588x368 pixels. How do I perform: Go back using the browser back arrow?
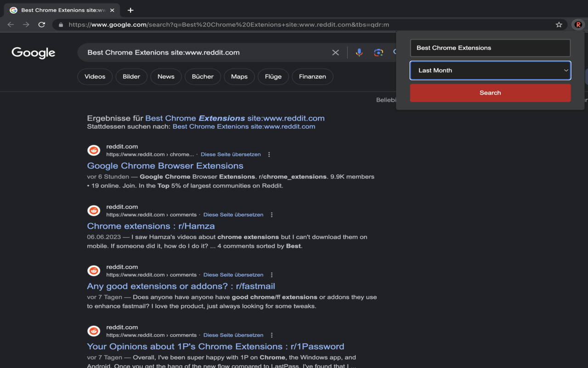[x=11, y=25]
